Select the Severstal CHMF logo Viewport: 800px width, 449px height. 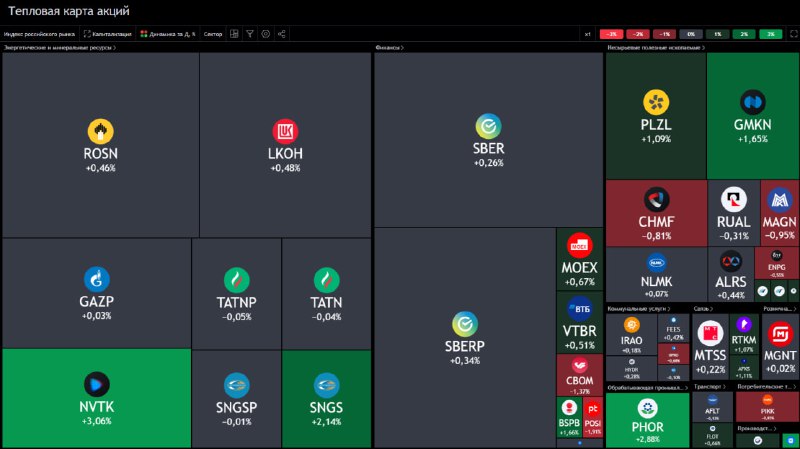(x=656, y=199)
